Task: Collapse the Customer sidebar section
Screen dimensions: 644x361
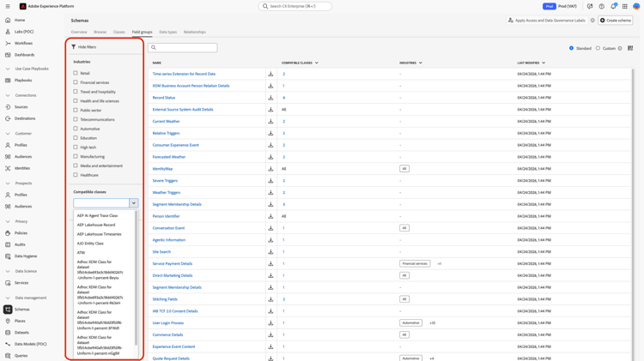Action: [8, 133]
